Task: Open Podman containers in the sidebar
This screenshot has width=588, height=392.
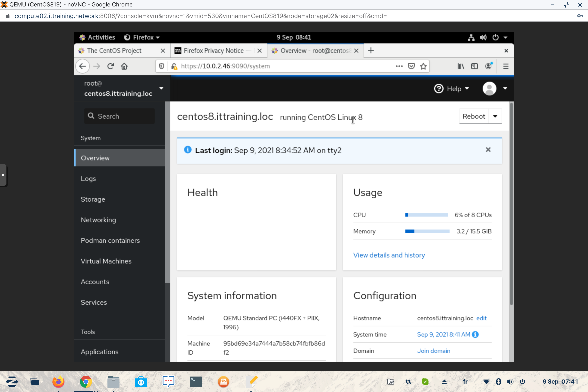Action: tap(110, 240)
